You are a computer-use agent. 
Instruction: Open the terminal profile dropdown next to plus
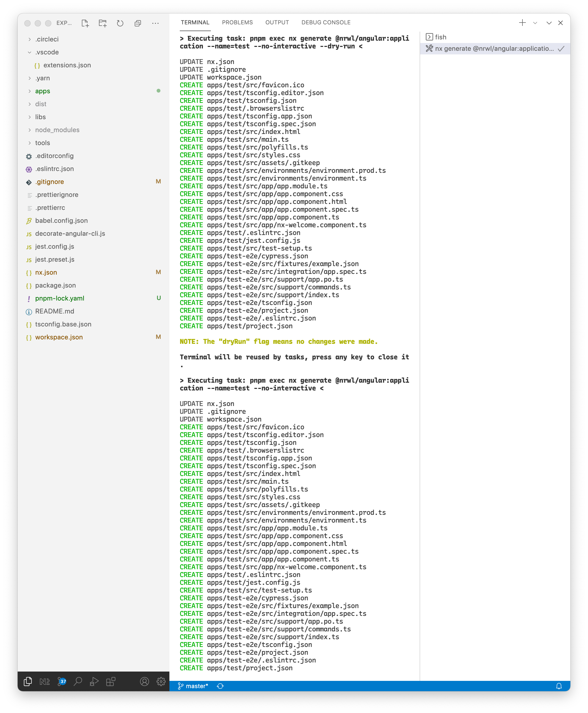coord(535,23)
